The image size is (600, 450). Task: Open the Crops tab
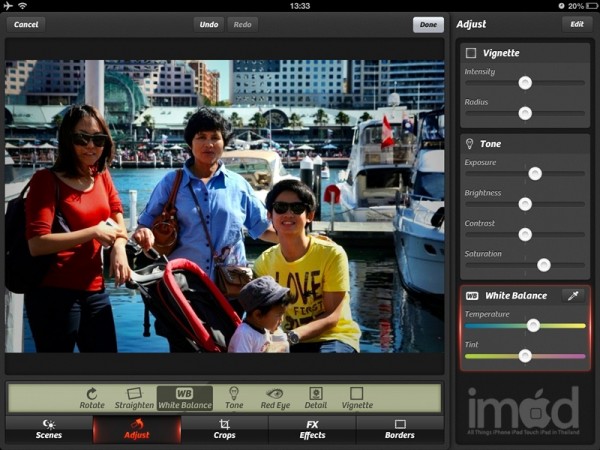tap(225, 429)
